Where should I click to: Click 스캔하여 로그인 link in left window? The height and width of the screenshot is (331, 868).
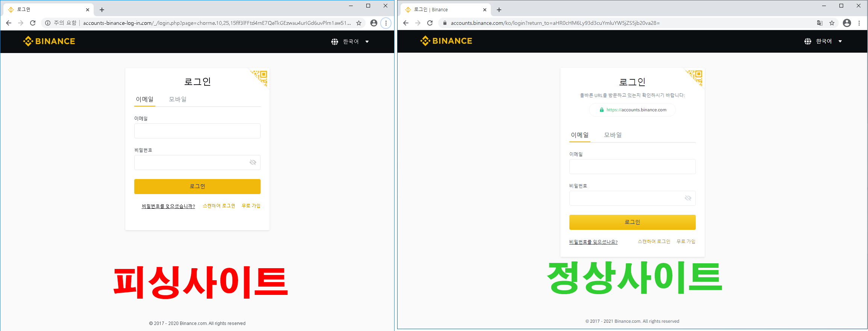point(219,206)
